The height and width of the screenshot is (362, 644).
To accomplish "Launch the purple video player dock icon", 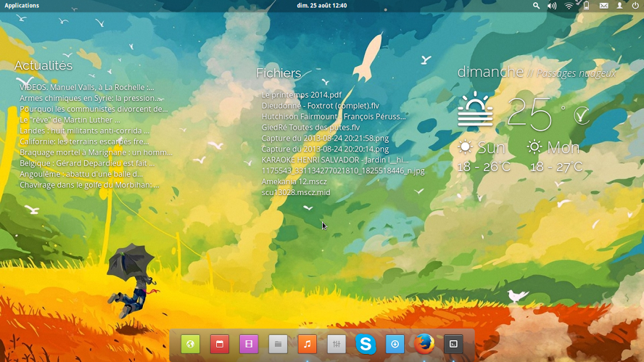I will point(249,344).
